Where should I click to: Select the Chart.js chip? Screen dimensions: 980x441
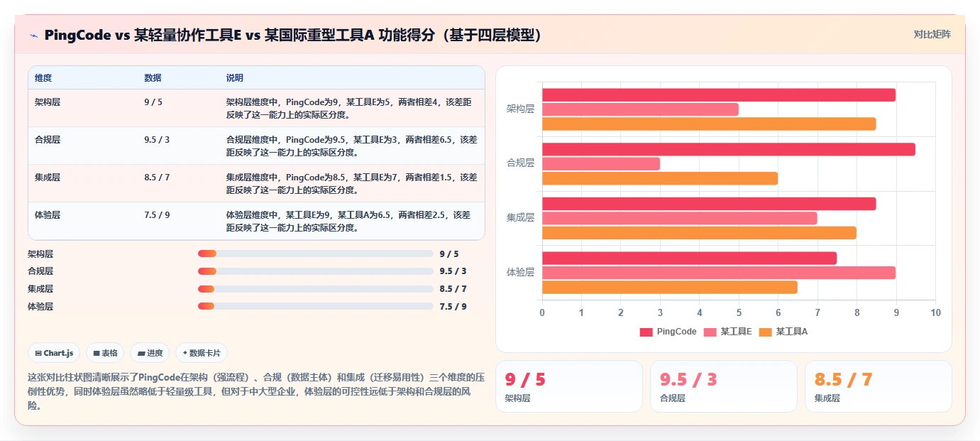(x=54, y=353)
